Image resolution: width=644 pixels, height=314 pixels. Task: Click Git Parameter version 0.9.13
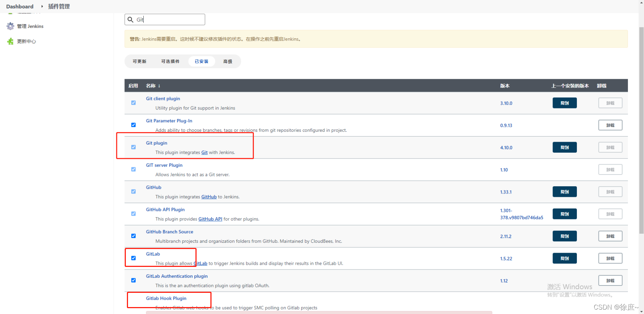[506, 126]
